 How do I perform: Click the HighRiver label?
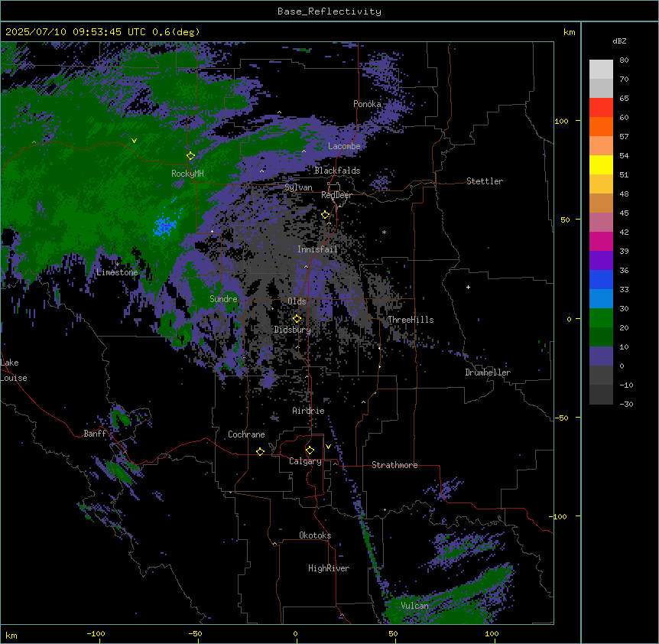click(329, 568)
